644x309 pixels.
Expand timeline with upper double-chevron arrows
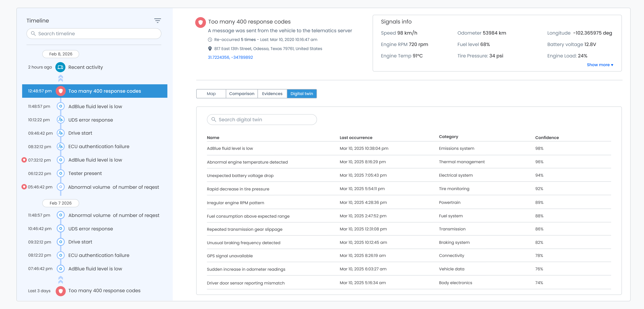[x=61, y=78]
